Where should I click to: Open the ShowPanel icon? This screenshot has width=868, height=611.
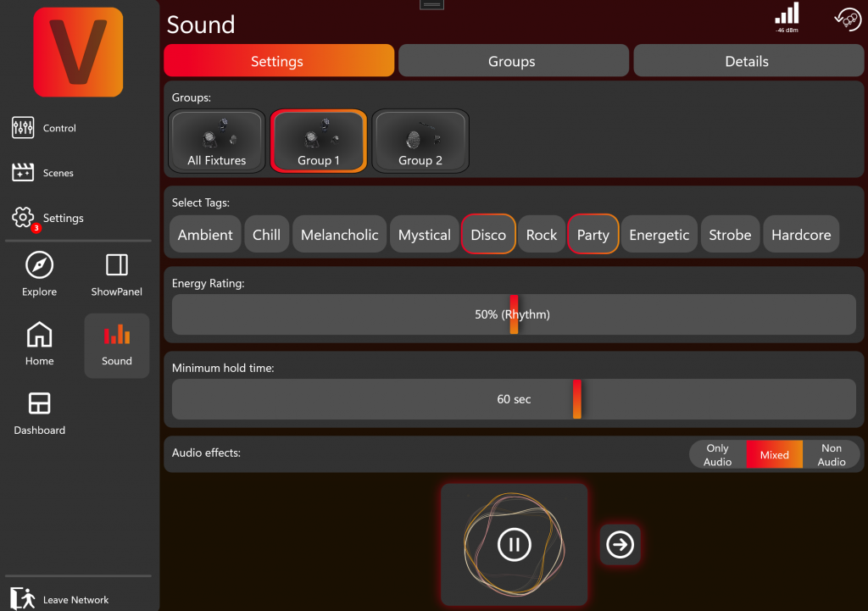pos(117,266)
